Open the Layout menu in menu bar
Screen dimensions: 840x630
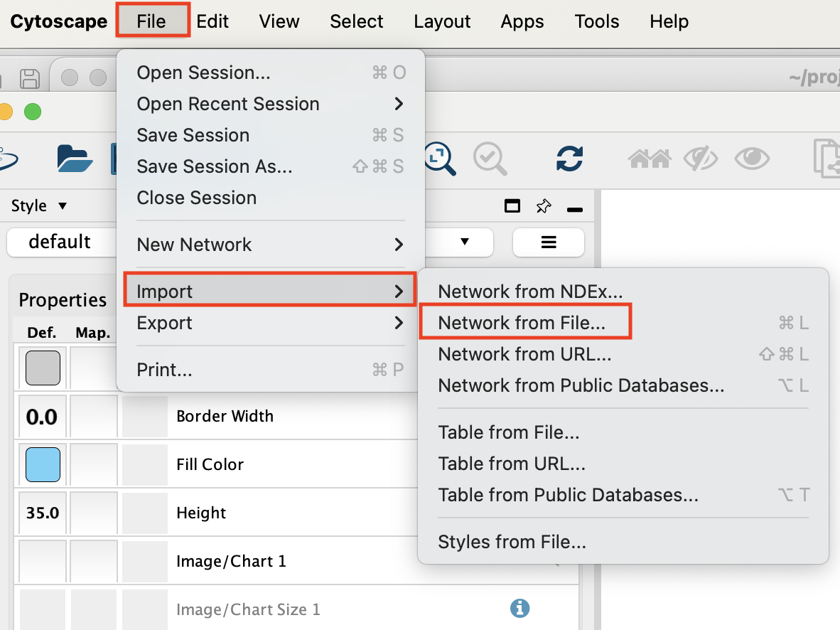point(442,21)
